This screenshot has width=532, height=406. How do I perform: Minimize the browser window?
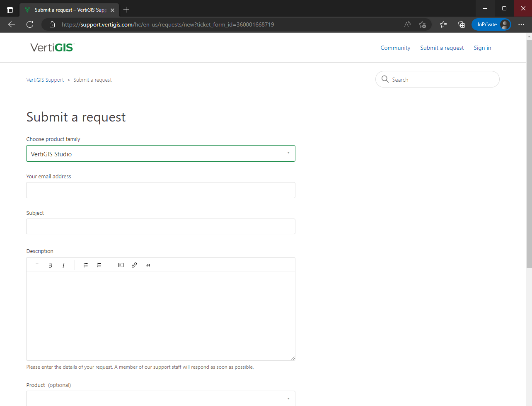tap(485, 8)
